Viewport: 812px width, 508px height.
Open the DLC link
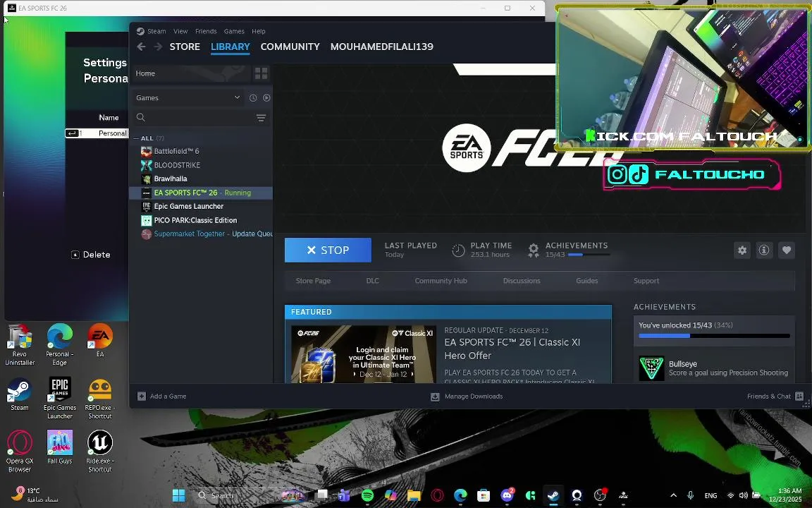click(372, 281)
